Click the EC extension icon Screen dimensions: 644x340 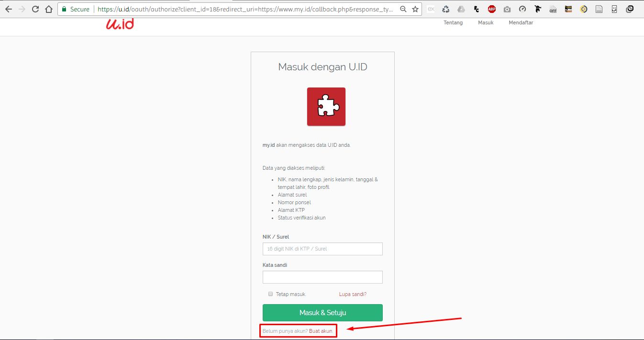[477, 9]
